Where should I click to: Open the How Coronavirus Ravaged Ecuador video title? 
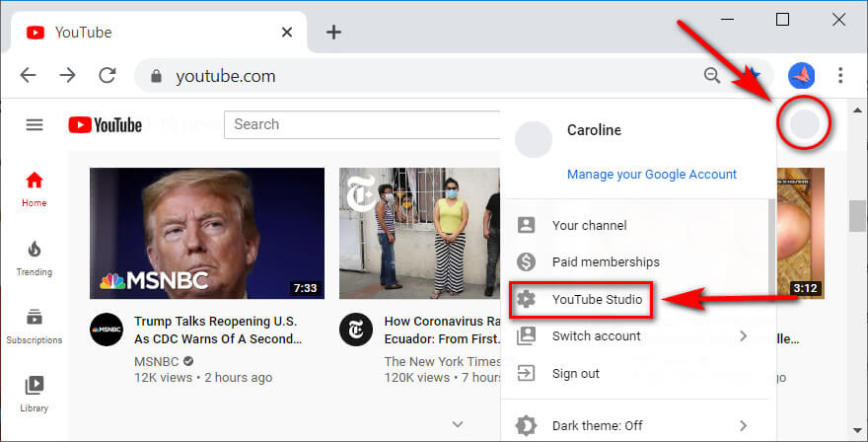pos(442,331)
